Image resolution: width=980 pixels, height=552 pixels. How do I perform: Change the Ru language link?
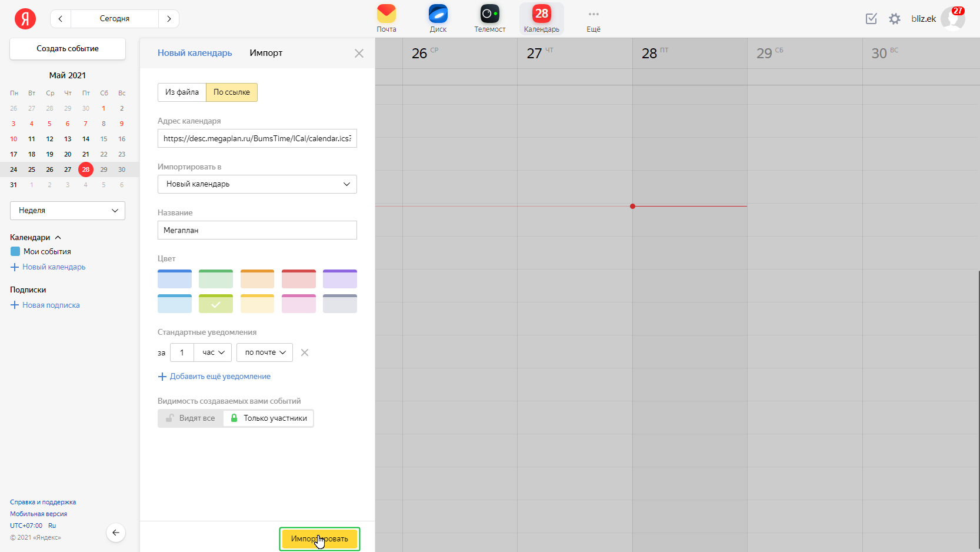[52, 526]
